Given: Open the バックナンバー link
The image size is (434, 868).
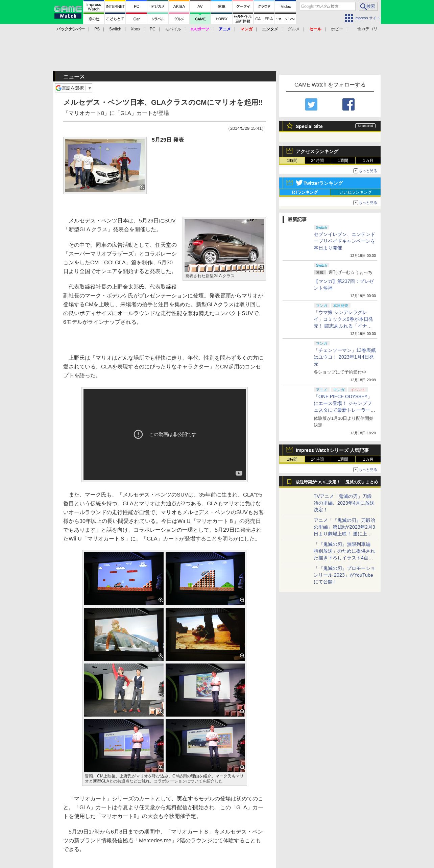Looking at the screenshot, I should click(x=71, y=29).
